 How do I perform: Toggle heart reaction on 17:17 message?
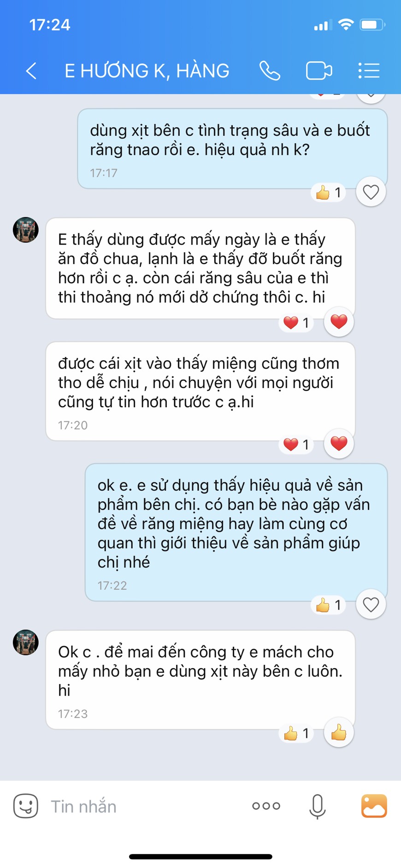click(371, 192)
